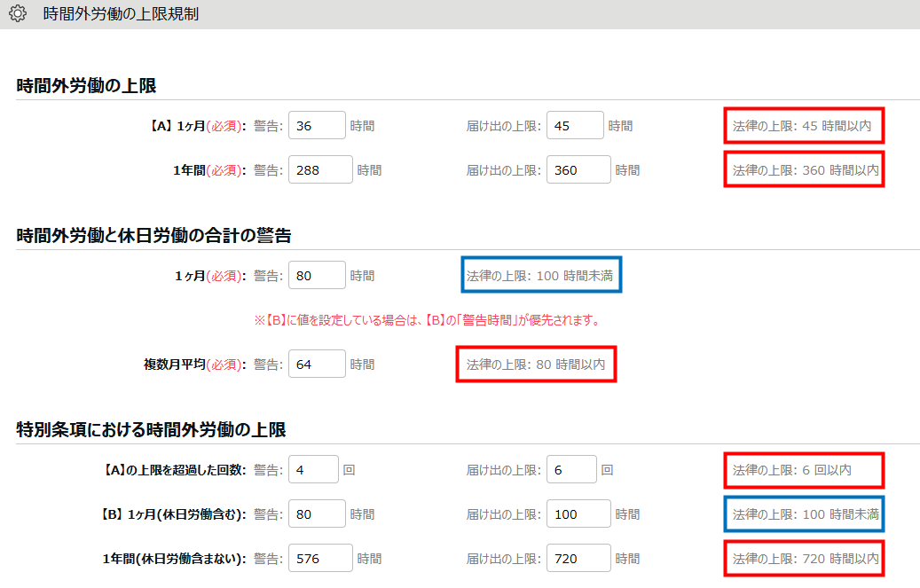This screenshot has height=588, width=920.
Task: Click the 法律の上限: 360 時間以内 note
Action: click(x=806, y=170)
